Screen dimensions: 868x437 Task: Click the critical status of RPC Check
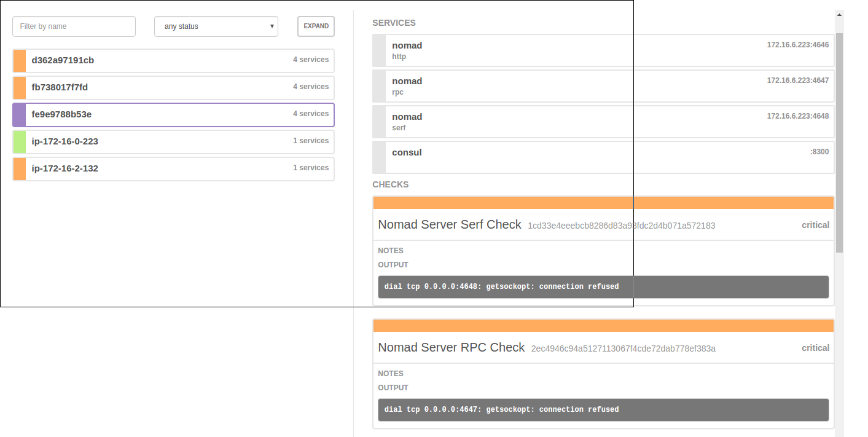pos(815,348)
